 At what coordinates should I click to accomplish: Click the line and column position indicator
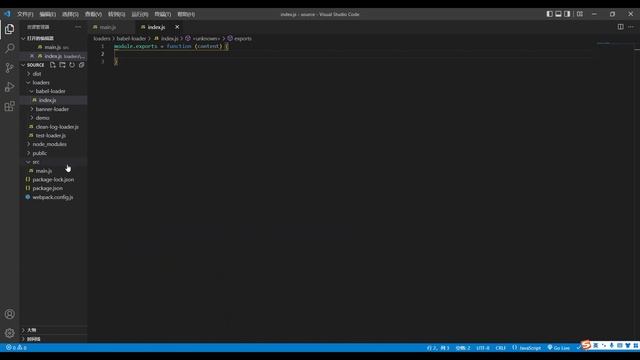tap(438, 348)
